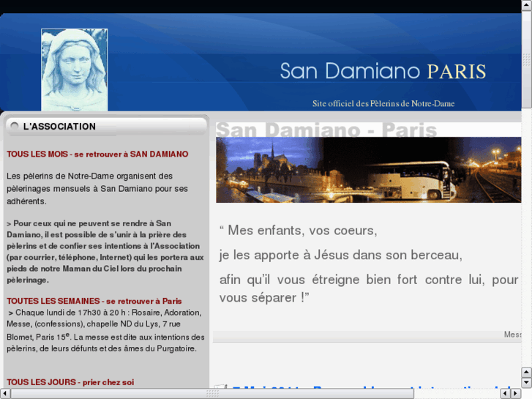Screen dimensions: 532x399
Task: Click the horizontal scrollbar left arrow at far left
Action: (x=4, y=394)
